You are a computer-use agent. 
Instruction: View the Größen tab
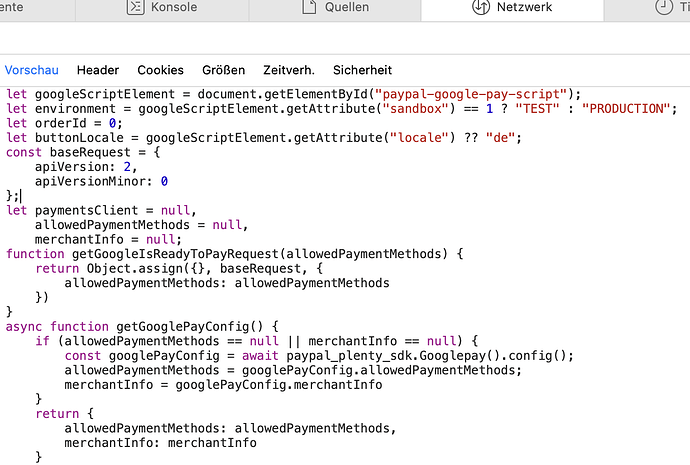224,70
